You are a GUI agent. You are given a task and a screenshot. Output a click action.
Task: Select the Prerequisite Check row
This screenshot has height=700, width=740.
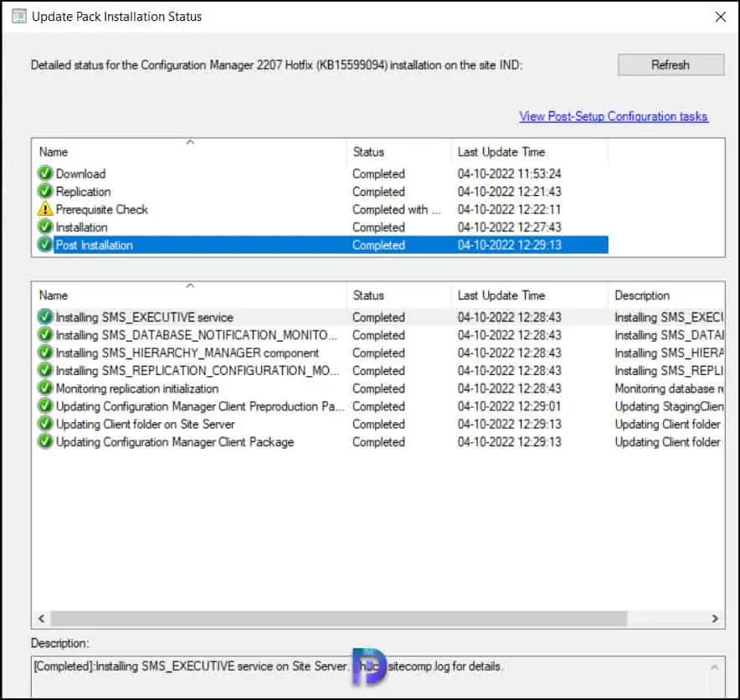click(x=322, y=208)
